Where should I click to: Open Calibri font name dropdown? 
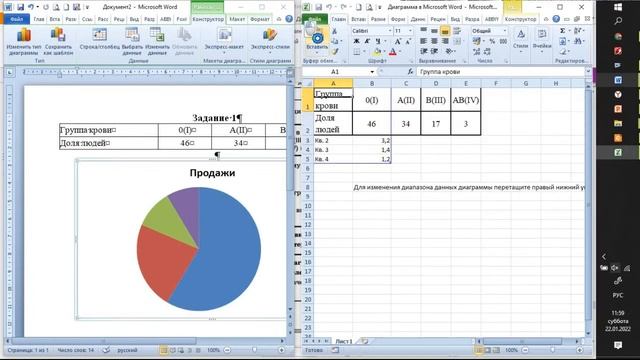tap(390, 31)
